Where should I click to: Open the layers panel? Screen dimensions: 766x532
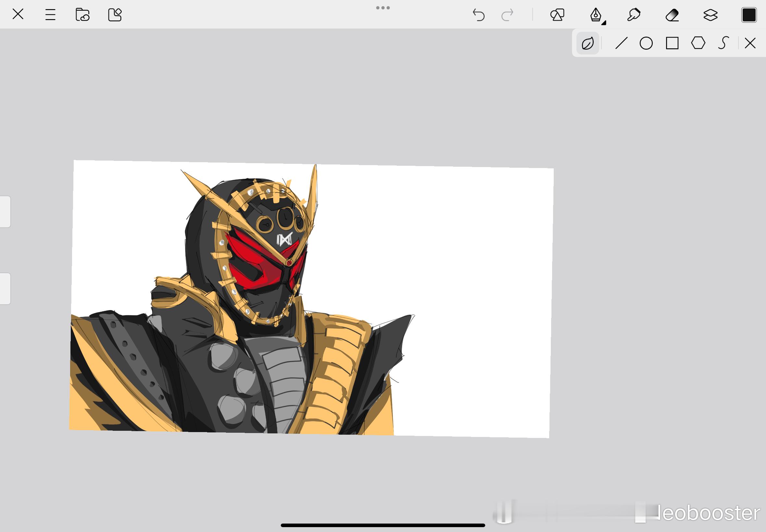click(x=710, y=15)
